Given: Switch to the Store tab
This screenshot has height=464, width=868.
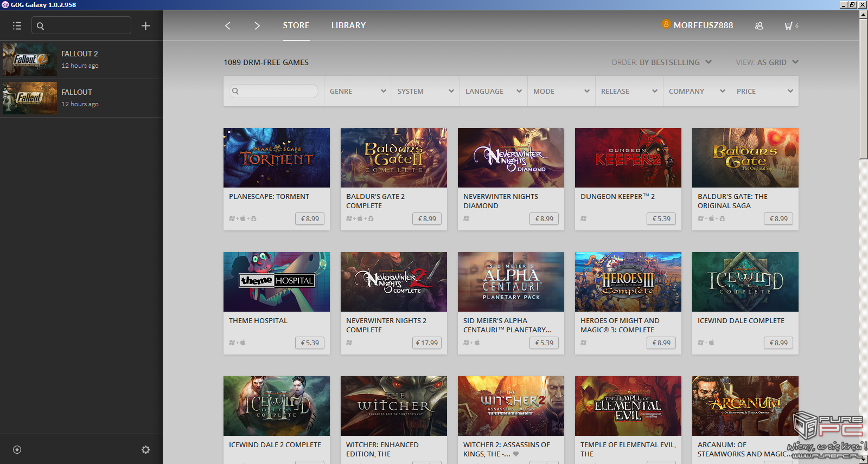Looking at the screenshot, I should [x=296, y=25].
